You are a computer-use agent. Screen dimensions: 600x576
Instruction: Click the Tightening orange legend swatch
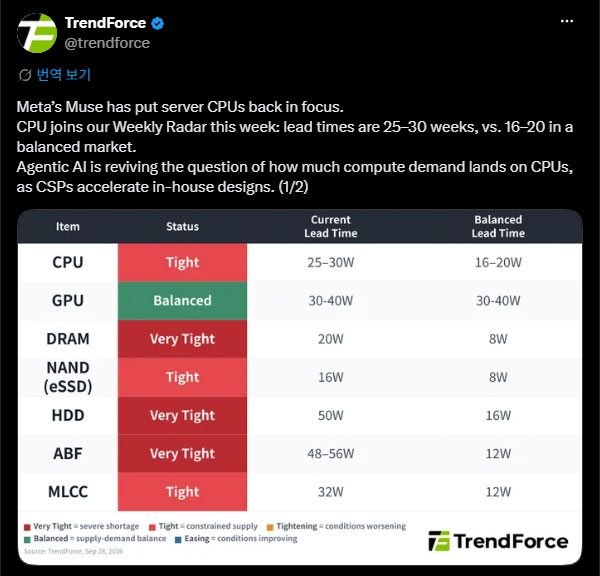[x=270, y=527]
